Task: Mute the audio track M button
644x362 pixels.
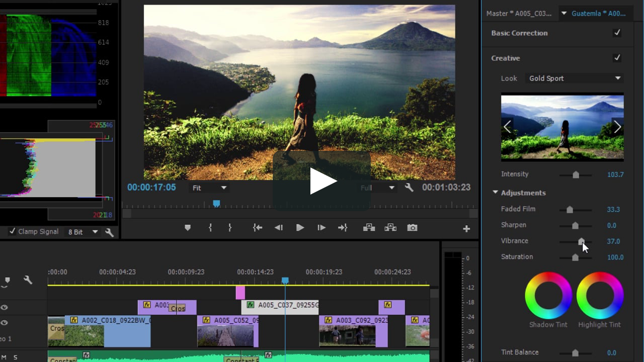Action: 4,357
